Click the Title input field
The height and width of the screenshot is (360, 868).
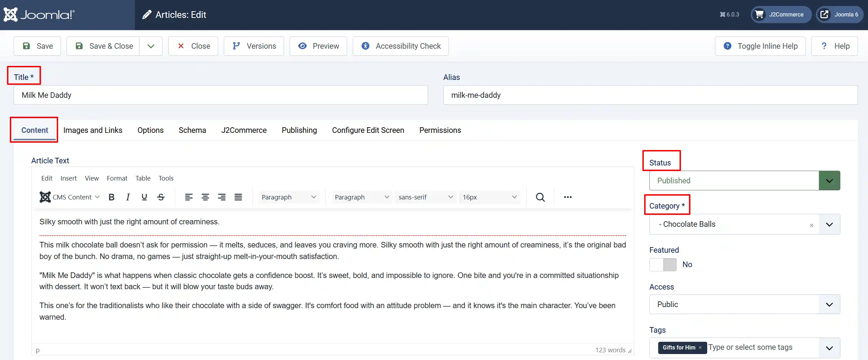[x=221, y=95]
